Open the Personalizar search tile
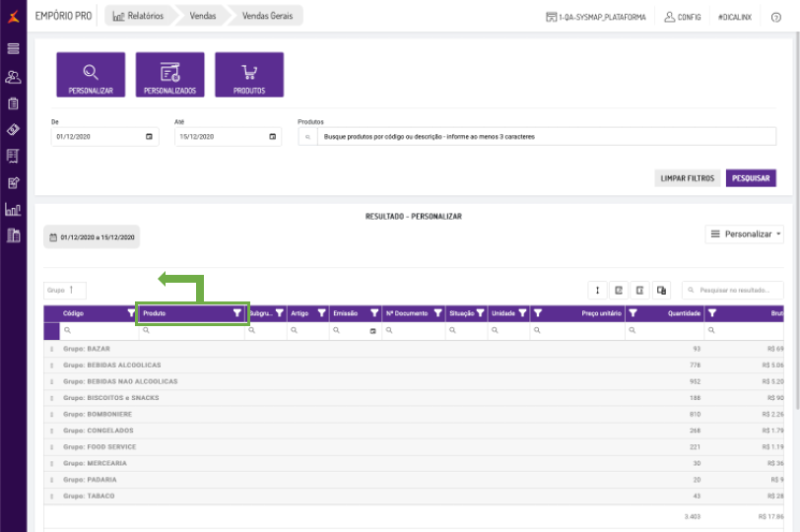 [91, 75]
